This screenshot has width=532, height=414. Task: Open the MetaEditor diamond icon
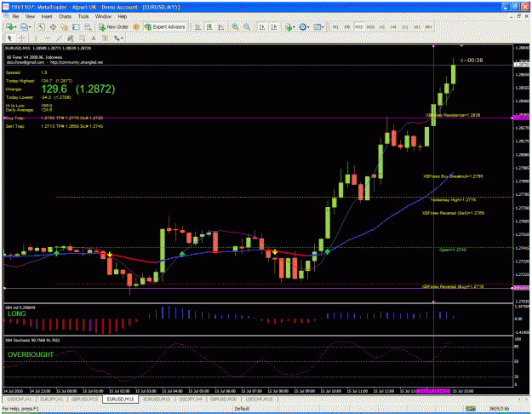click(136, 26)
